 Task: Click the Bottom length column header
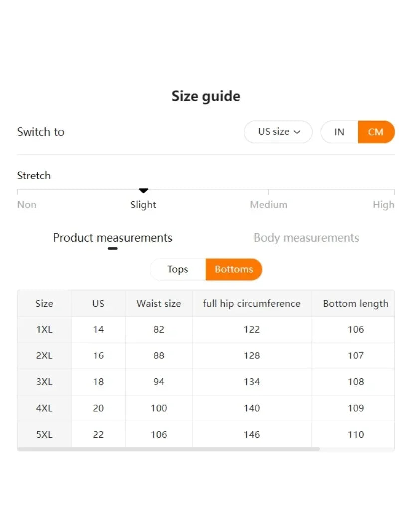point(355,303)
